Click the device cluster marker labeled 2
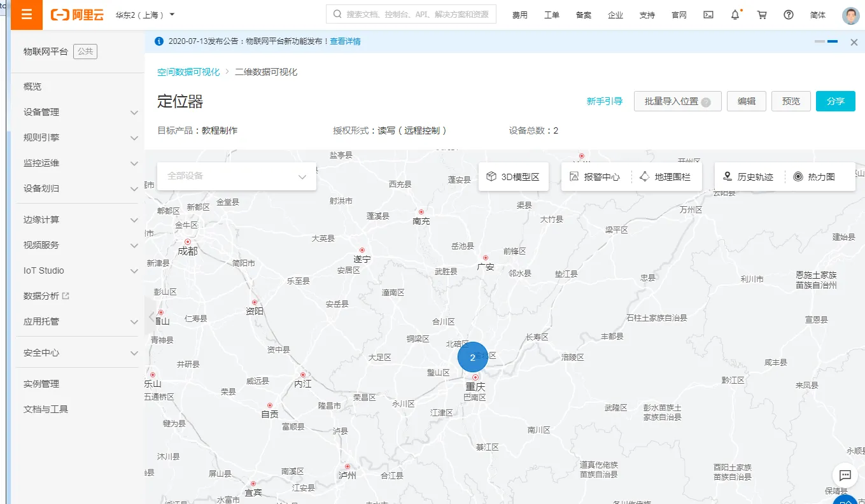Viewport: 865px width, 504px height. [472, 358]
